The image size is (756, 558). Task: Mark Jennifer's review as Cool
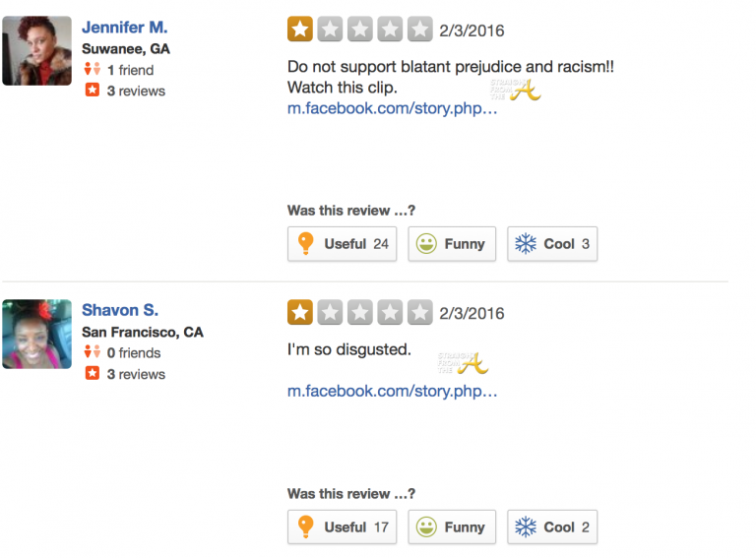pos(552,244)
